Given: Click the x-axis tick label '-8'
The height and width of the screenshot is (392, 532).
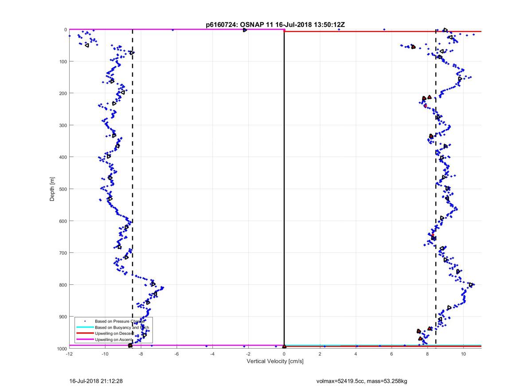Looking at the screenshot, I should (x=141, y=354).
